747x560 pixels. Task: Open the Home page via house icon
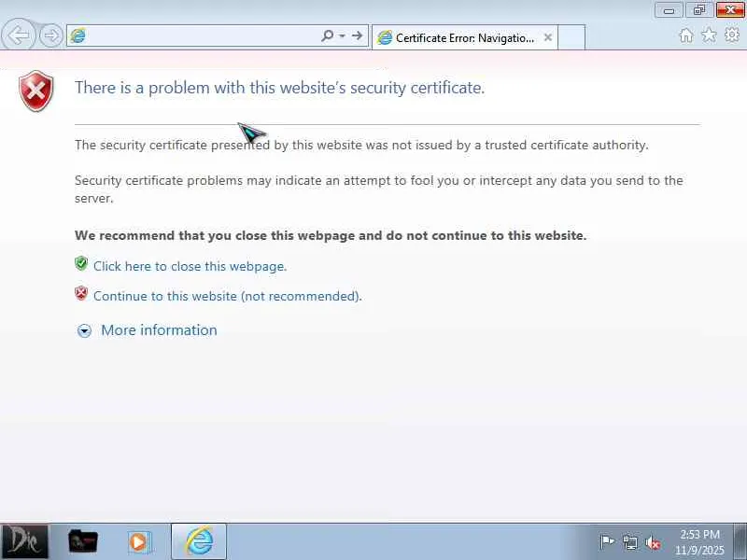click(x=686, y=35)
